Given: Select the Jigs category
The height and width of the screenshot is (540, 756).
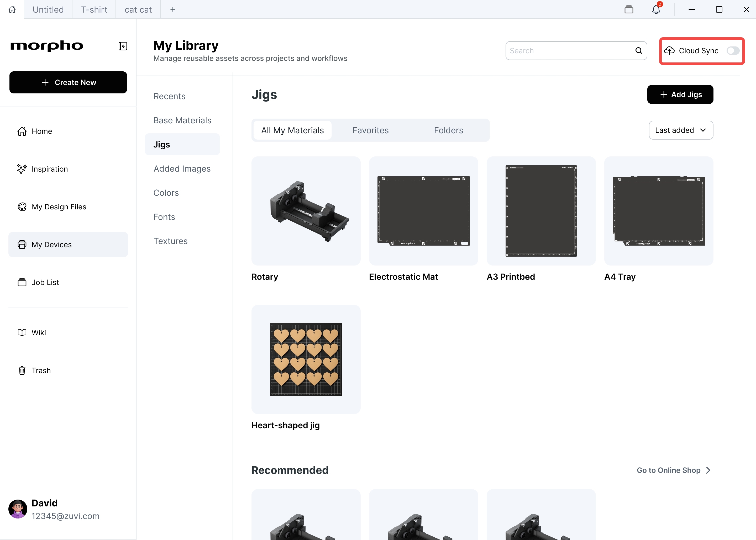Looking at the screenshot, I should pyautogui.click(x=182, y=144).
